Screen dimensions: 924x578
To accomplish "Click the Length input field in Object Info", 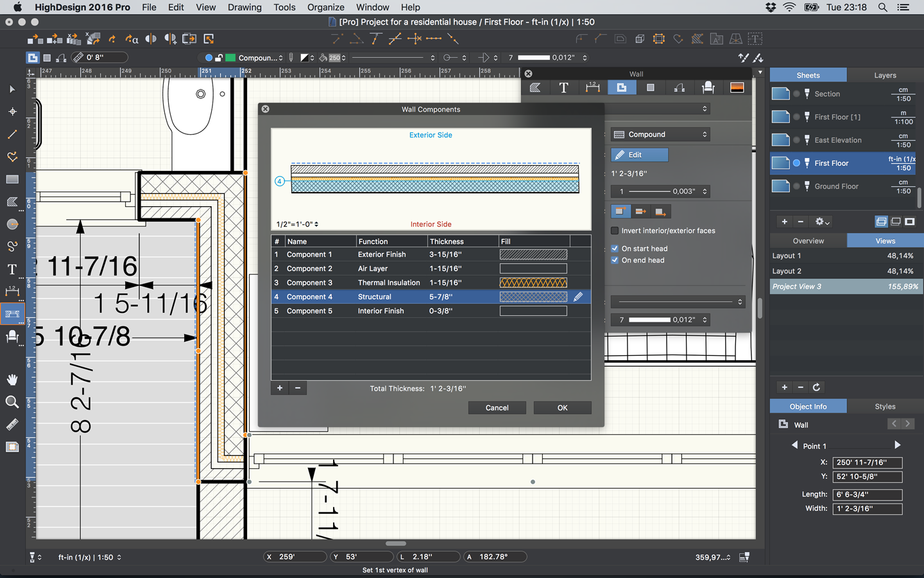I will (x=867, y=495).
